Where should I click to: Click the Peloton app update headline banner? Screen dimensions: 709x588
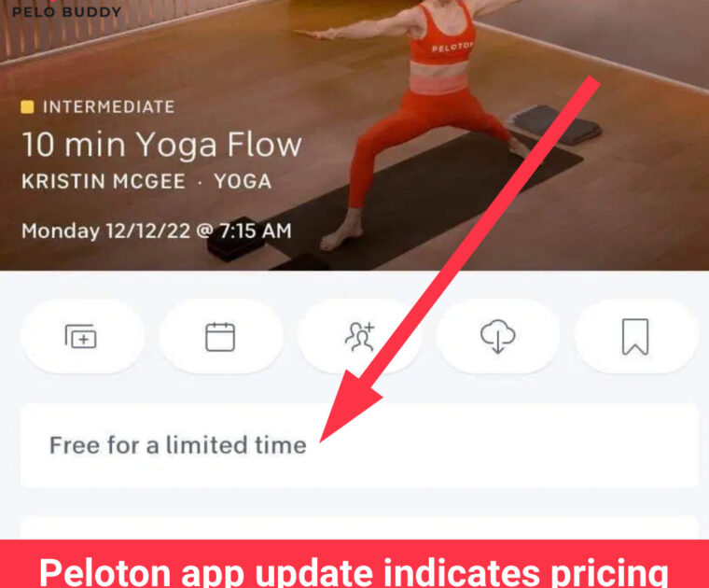coord(354,565)
